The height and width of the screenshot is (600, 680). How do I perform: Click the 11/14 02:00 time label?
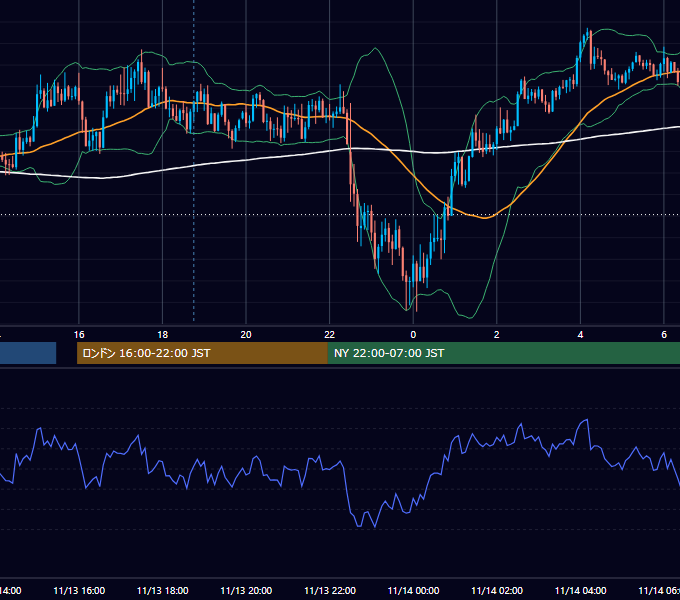[497, 591]
